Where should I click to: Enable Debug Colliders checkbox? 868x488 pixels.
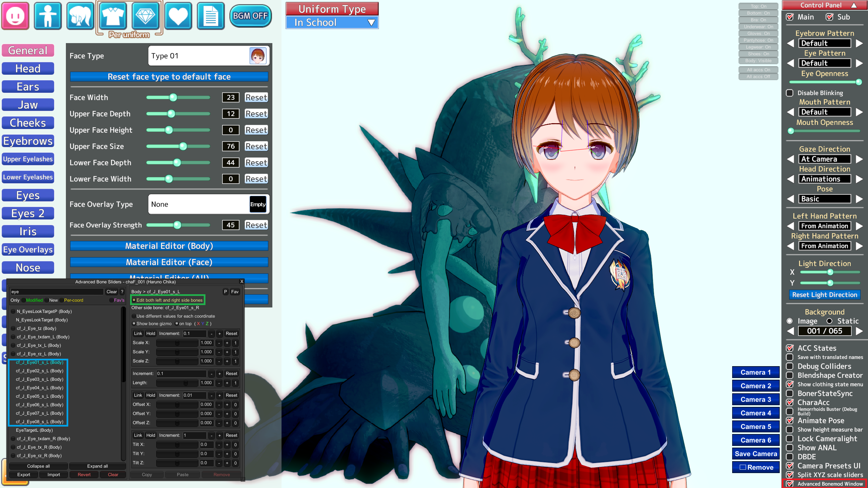[x=790, y=366]
